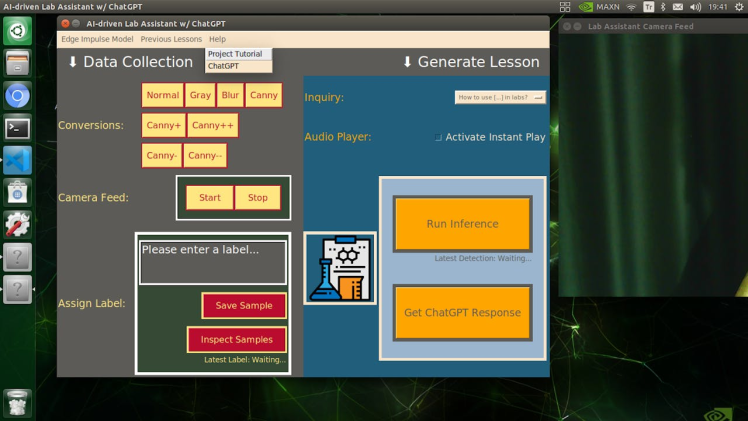Choose ChatGPT in the Help menu
This screenshot has width=748, height=421.
click(225, 66)
